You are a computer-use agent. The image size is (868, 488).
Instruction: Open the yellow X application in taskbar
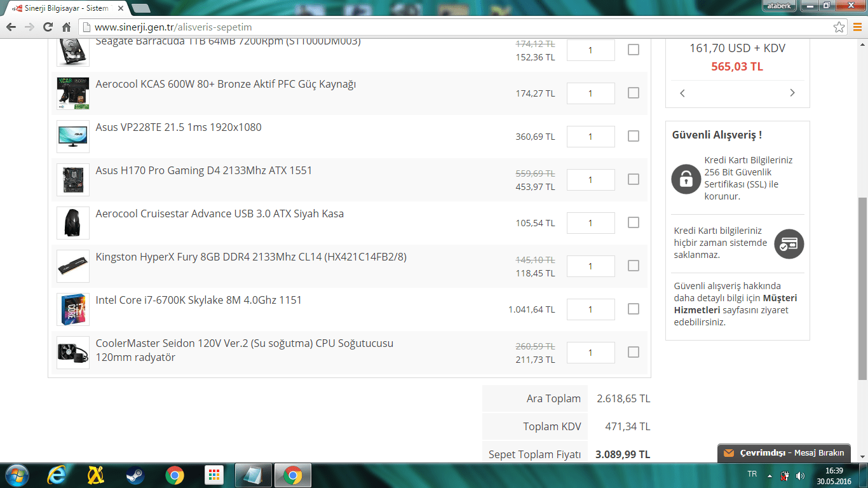(95, 475)
